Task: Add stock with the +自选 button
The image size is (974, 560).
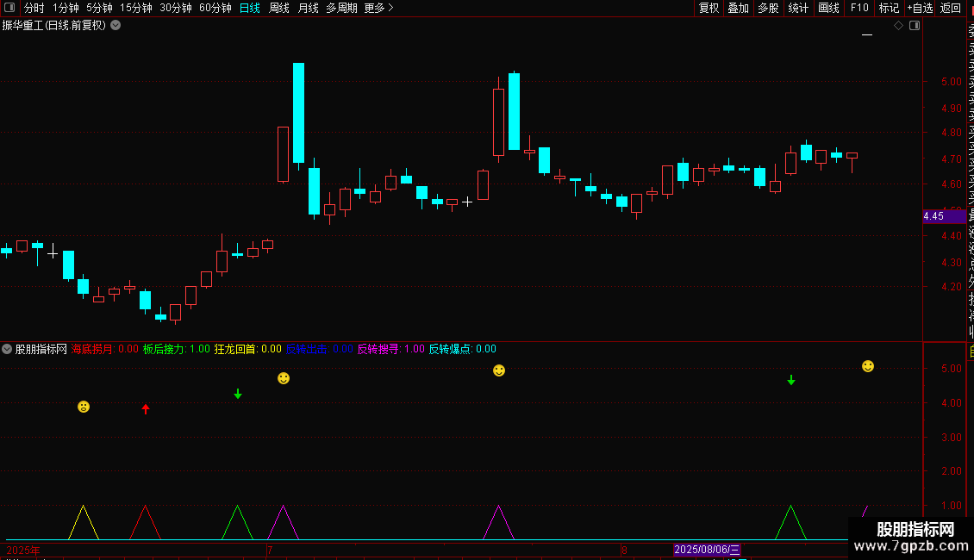Action: pyautogui.click(x=920, y=8)
